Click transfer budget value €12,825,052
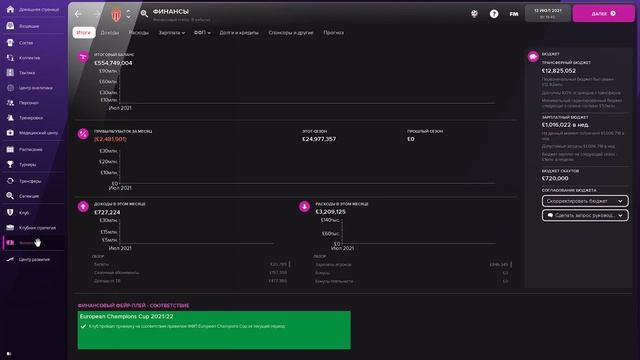 click(559, 71)
